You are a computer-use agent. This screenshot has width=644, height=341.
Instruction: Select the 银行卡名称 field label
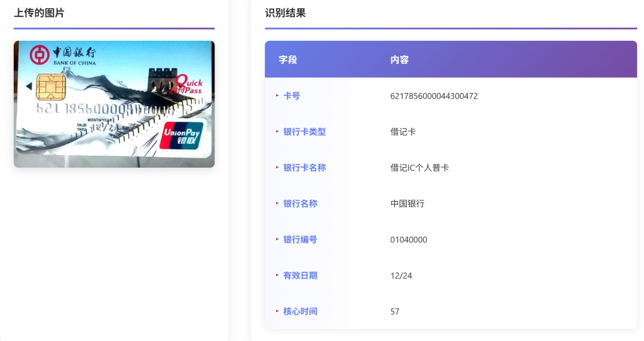[304, 168]
